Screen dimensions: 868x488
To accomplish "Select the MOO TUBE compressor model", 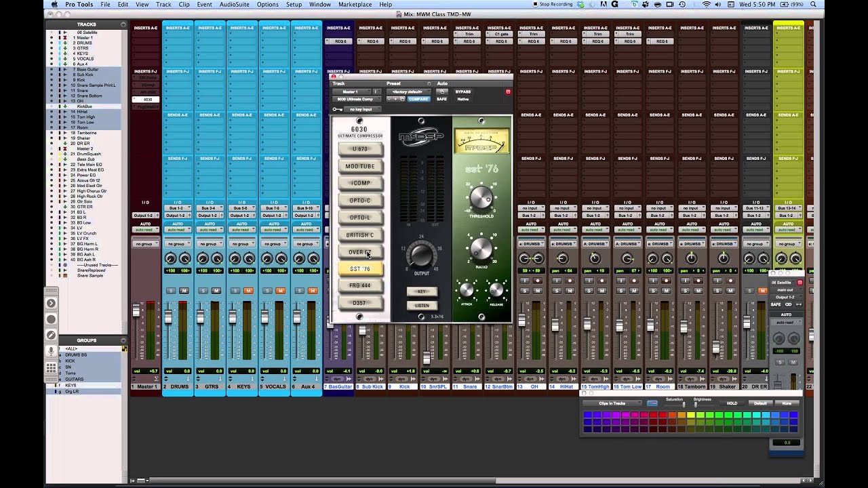I will [360, 166].
